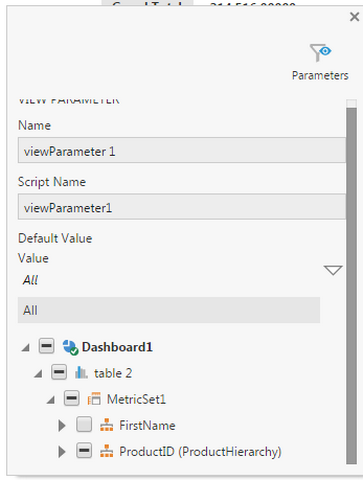The height and width of the screenshot is (480, 363).
Task: Select the FirstName label
Action: click(147, 425)
